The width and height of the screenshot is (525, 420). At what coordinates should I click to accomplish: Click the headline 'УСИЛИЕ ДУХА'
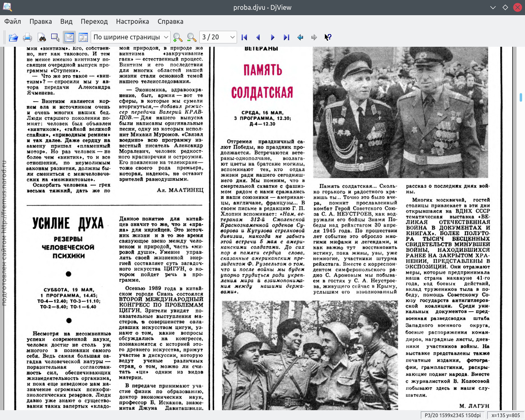(x=68, y=224)
